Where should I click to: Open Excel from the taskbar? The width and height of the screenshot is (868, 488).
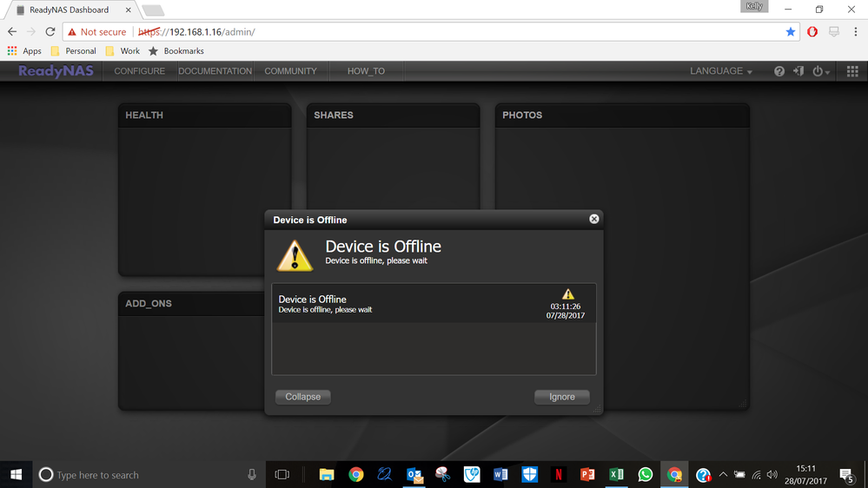(x=616, y=475)
